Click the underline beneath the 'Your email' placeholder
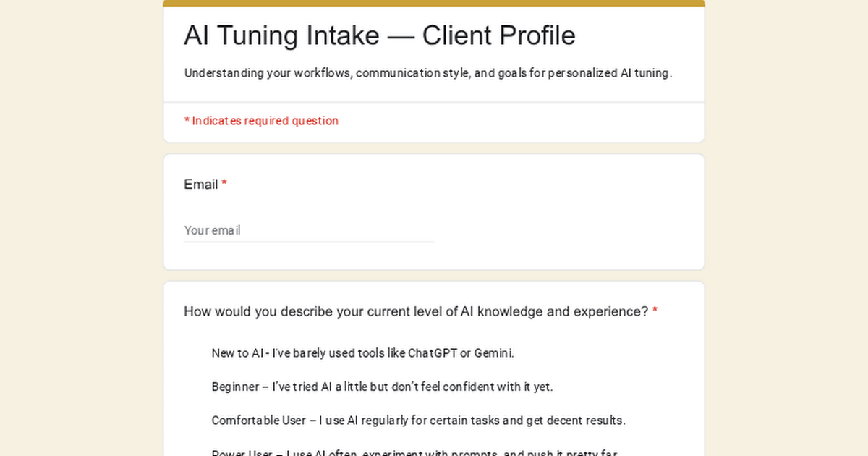 pyautogui.click(x=308, y=242)
